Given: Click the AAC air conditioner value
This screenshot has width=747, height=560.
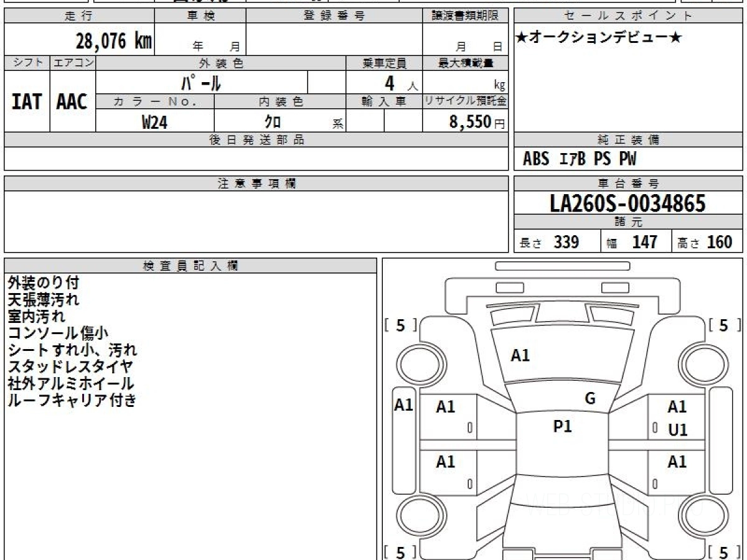Looking at the screenshot, I should [72, 101].
